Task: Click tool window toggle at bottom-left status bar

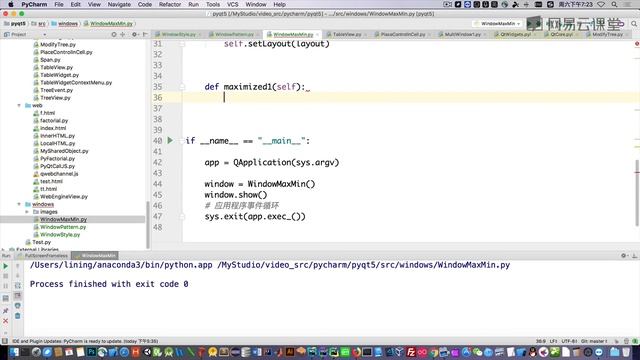Action: 4,341
